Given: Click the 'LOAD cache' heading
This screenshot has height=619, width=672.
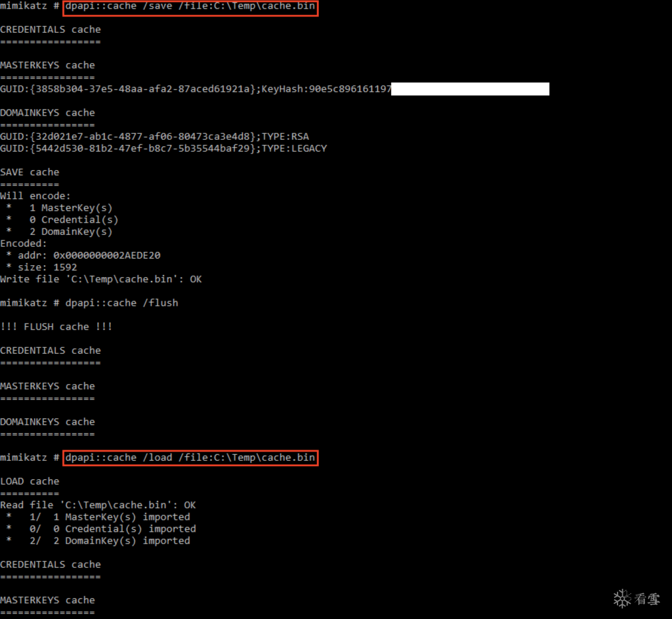Looking at the screenshot, I should tap(30, 481).
